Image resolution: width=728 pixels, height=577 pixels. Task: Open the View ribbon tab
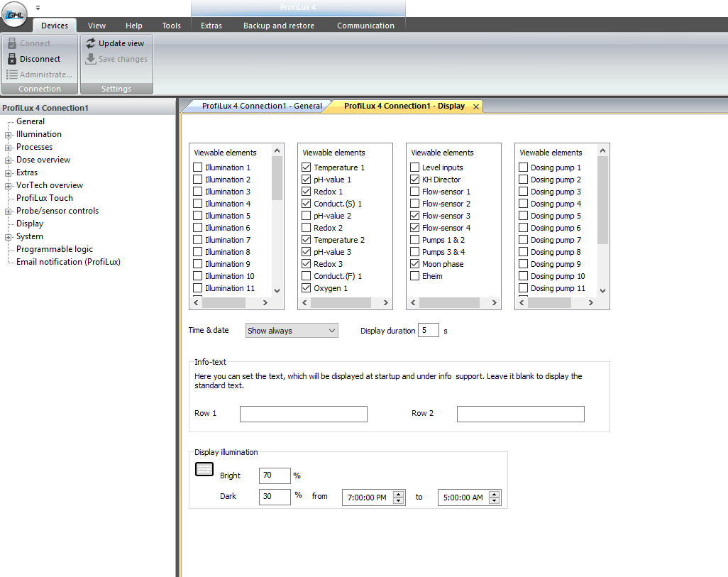coord(96,26)
